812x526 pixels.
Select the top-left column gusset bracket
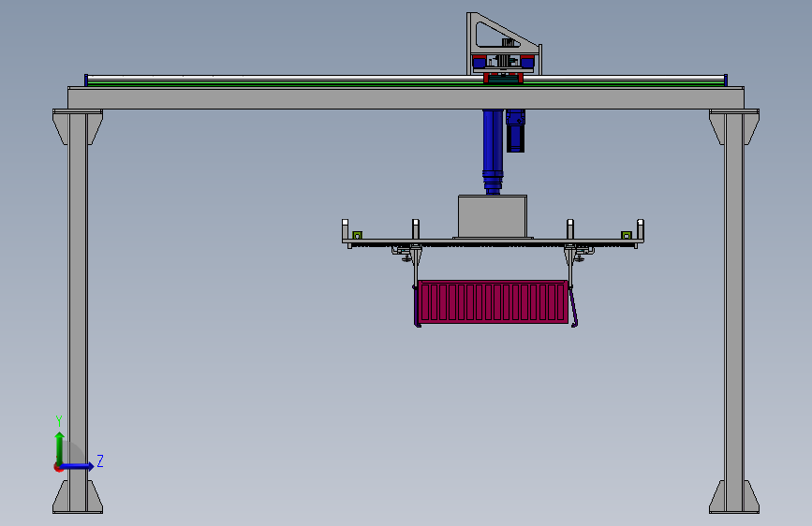coord(78,127)
